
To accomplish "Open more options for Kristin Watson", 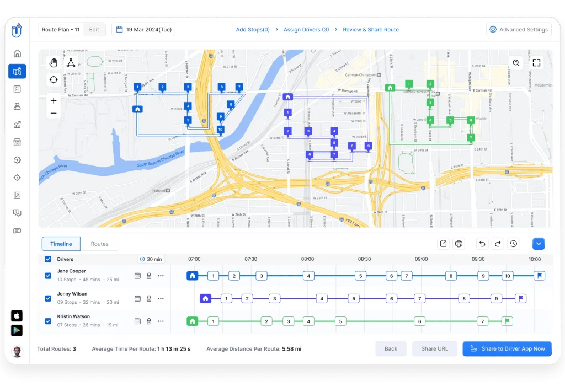I will click(161, 321).
